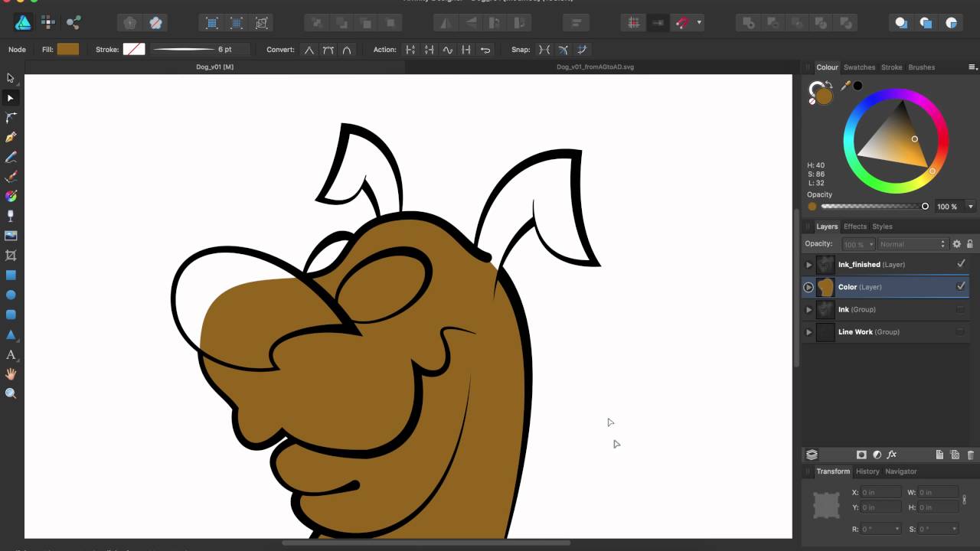Viewport: 980px width, 551px height.
Task: Select the Vector Brush tool
Action: 11,177
